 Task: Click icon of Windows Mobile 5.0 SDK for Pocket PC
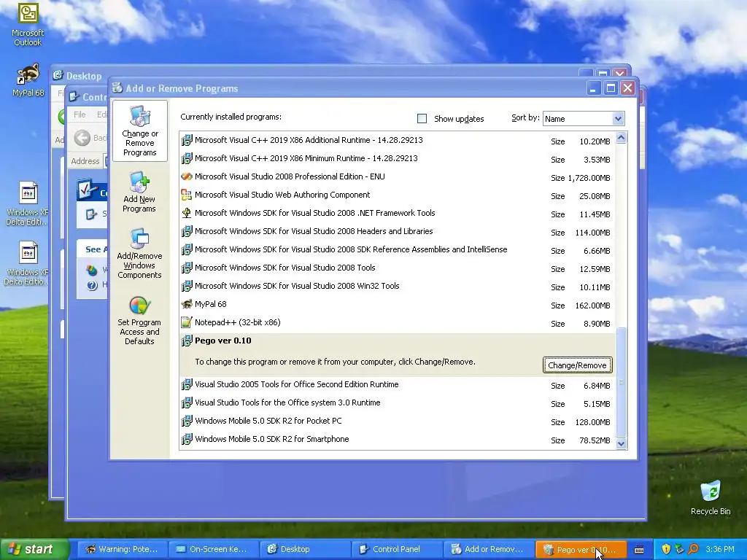(187, 421)
